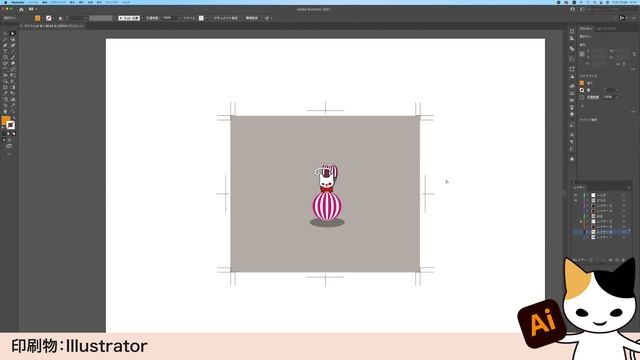Choose the Rotate tool
This screenshot has height=360, width=640.
tap(5, 69)
